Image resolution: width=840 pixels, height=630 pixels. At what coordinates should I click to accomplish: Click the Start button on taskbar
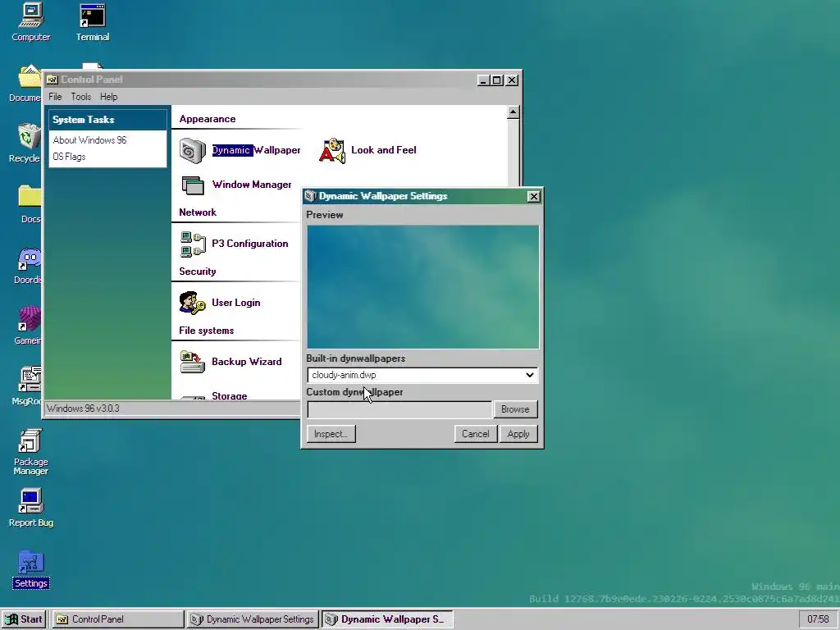click(24, 619)
